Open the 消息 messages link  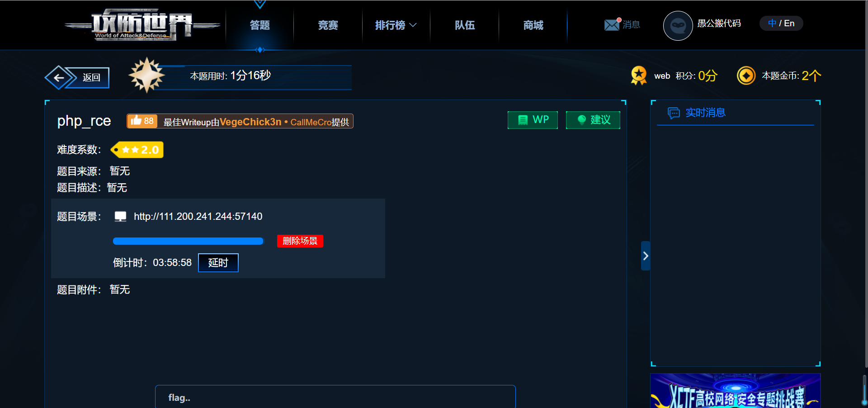(632, 24)
